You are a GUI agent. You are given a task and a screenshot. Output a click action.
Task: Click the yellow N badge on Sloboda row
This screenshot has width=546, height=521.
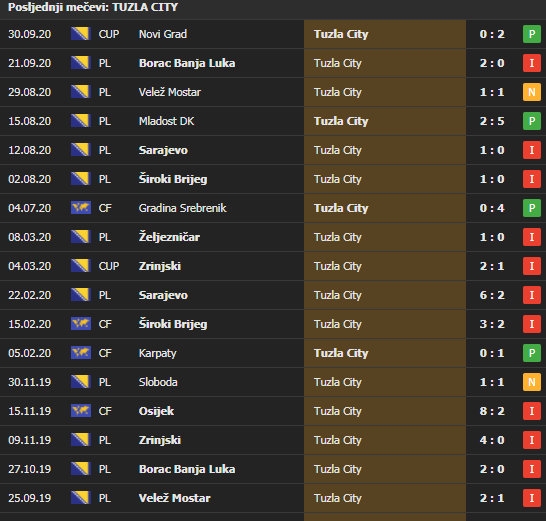pyautogui.click(x=531, y=382)
